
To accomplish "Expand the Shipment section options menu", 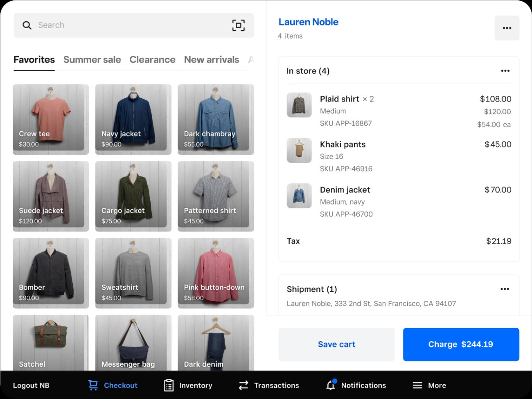I will [505, 289].
